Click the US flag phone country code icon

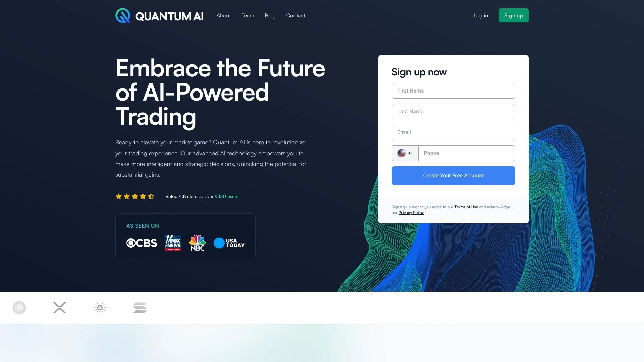[x=401, y=153]
